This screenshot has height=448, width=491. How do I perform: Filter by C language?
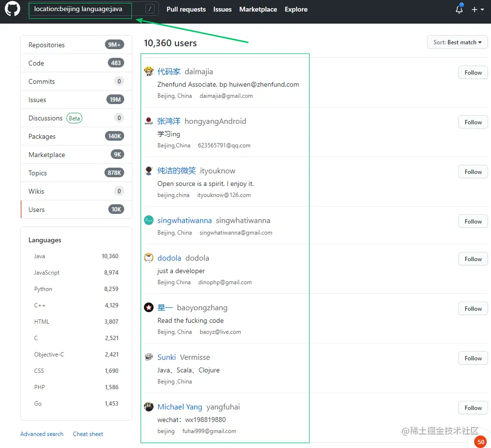76,338
